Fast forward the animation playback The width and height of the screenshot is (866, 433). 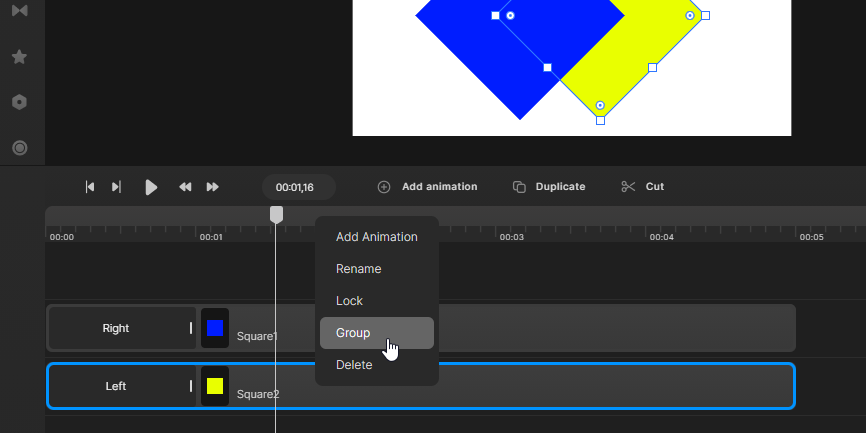coord(213,187)
